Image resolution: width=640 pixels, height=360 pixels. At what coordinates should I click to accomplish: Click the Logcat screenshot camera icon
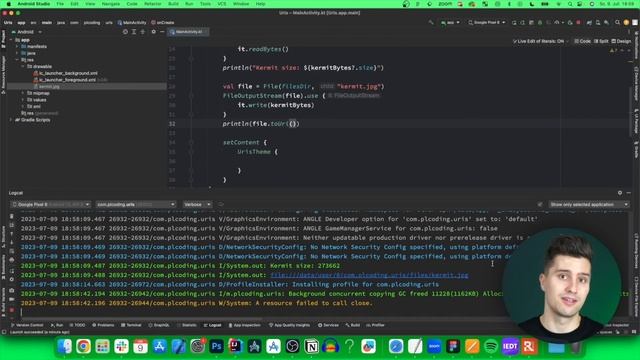click(x=12, y=290)
